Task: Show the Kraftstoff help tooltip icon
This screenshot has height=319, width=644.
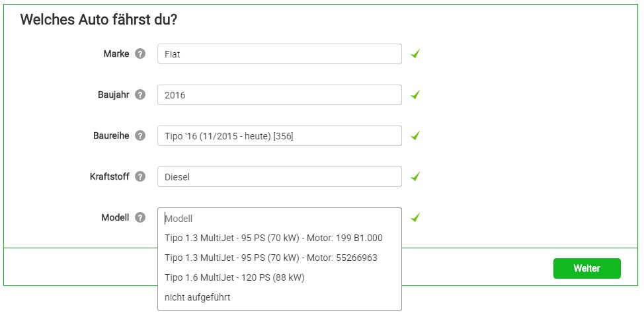Action: point(140,177)
